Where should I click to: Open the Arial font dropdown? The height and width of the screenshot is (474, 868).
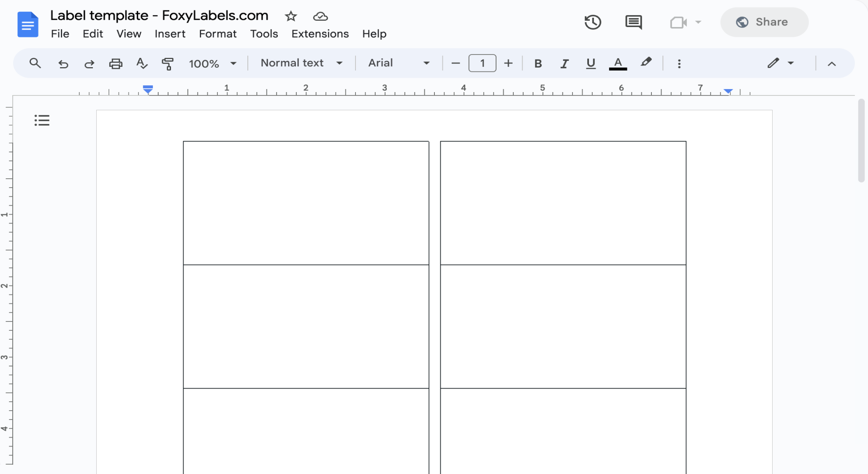click(x=397, y=63)
